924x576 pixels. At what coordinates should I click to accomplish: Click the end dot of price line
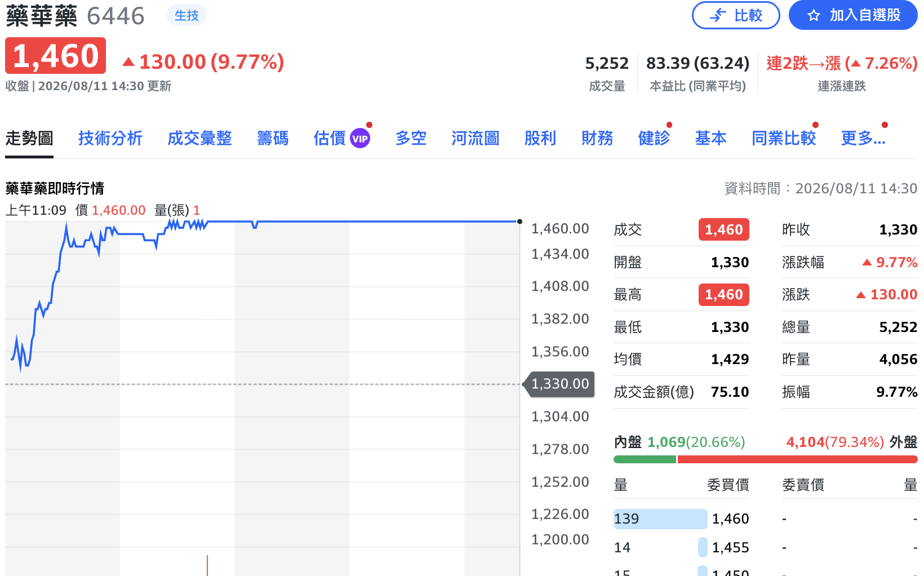(519, 221)
